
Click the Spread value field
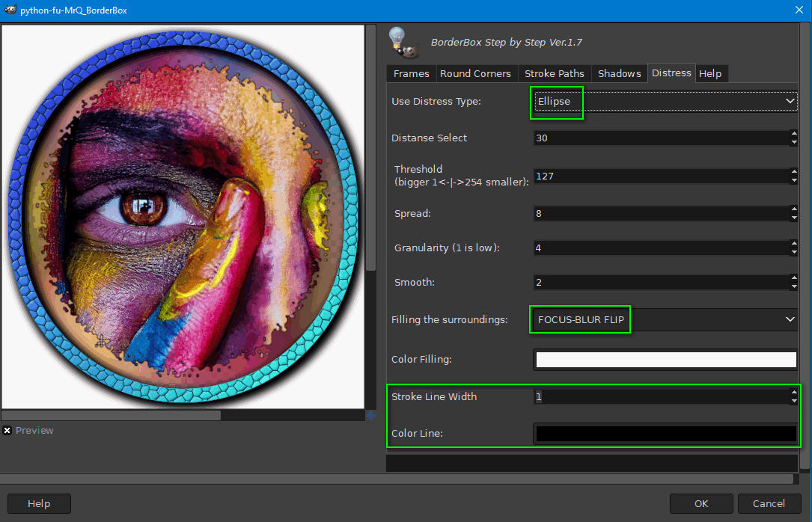click(x=662, y=214)
